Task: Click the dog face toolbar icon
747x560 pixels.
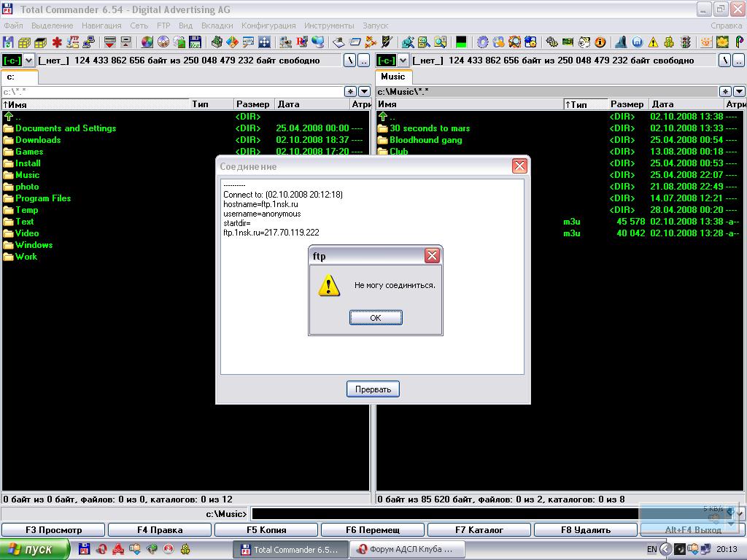Action: pos(584,42)
